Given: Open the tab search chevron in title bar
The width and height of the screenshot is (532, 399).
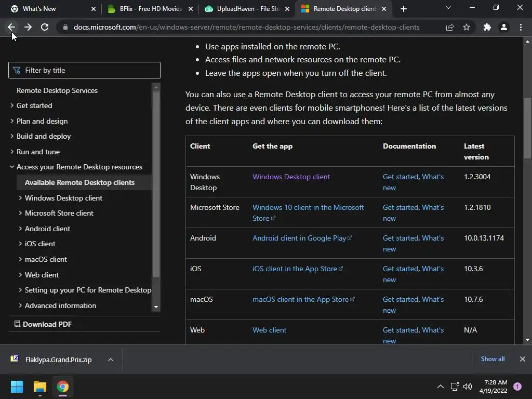Looking at the screenshot, I should [448, 7].
